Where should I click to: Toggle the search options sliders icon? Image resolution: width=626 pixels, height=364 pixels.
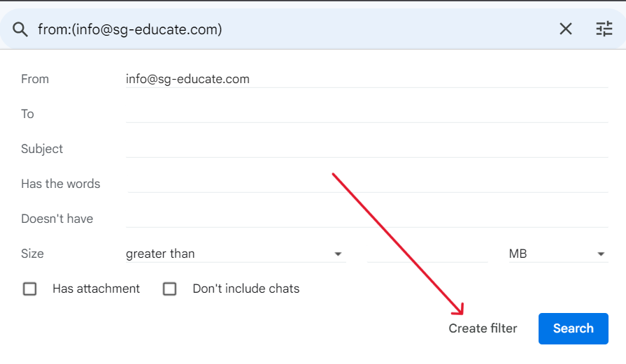(604, 29)
